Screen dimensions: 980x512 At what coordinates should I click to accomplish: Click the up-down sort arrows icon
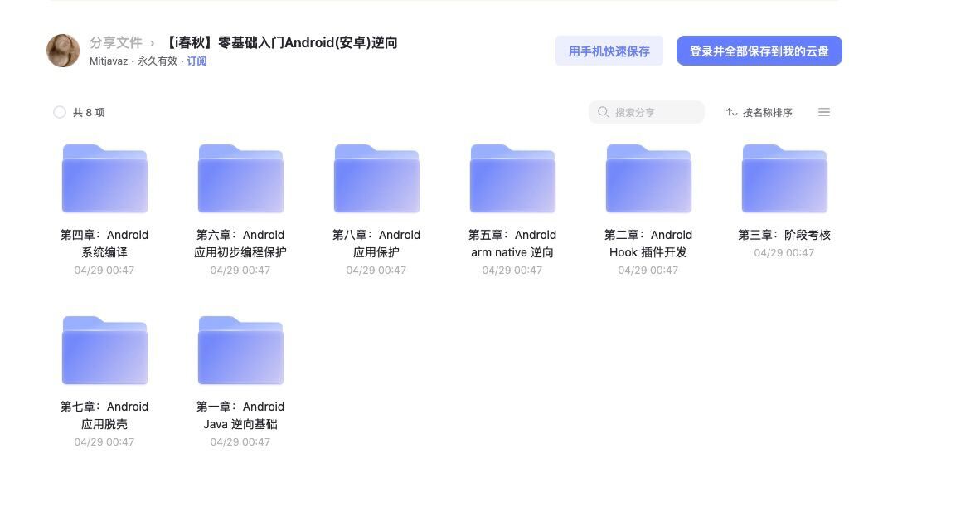733,112
